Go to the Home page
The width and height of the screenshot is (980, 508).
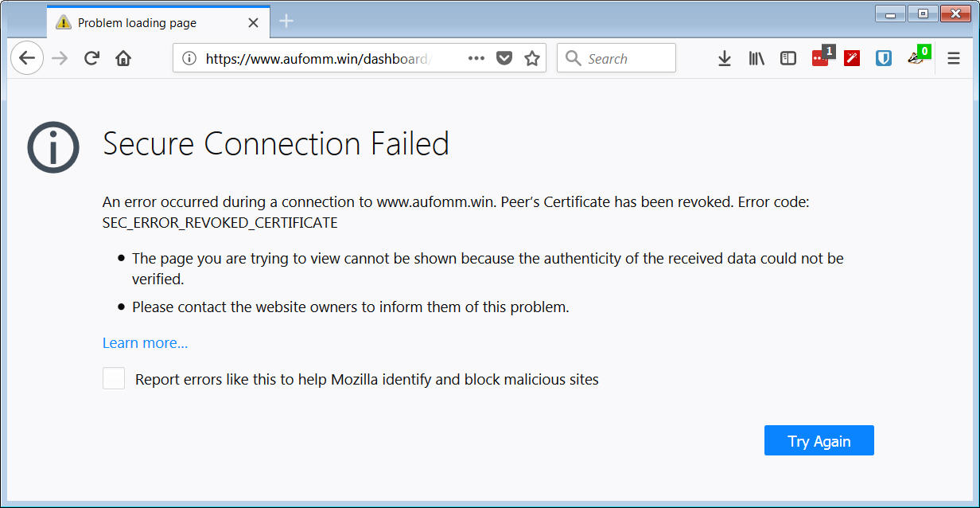pos(123,58)
